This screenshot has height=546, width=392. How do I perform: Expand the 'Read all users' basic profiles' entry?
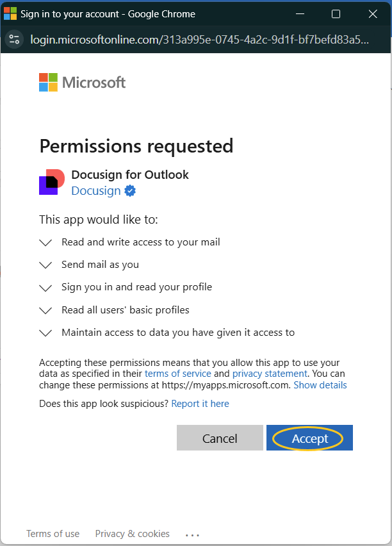(x=45, y=310)
